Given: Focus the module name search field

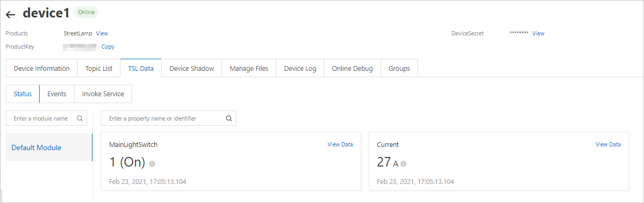Looking at the screenshot, I should point(46,118).
